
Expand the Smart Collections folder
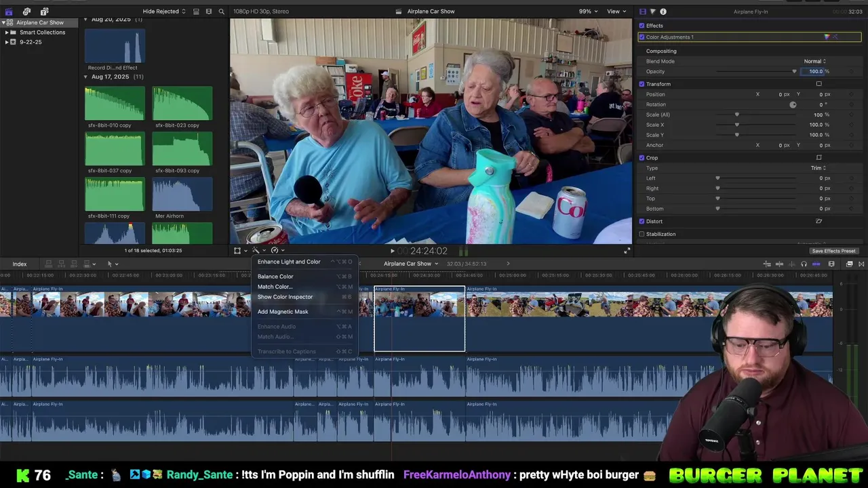(7, 33)
